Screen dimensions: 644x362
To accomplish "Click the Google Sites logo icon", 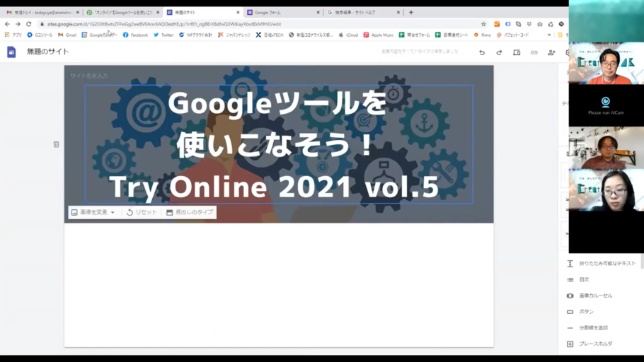I will pyautogui.click(x=11, y=52).
